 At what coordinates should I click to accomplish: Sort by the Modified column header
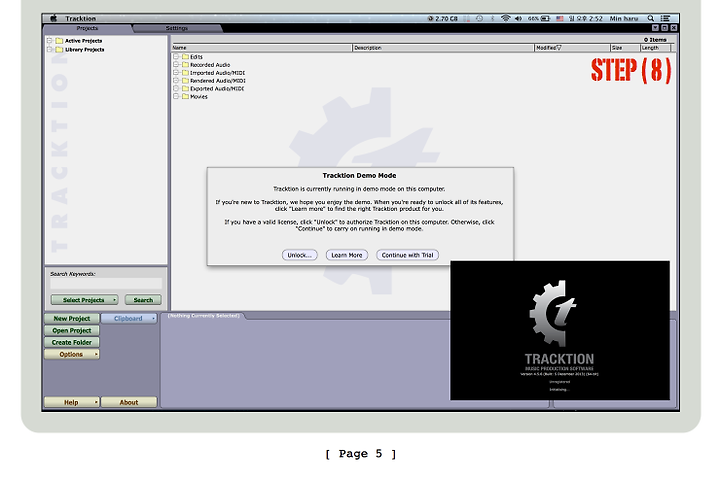pos(572,48)
